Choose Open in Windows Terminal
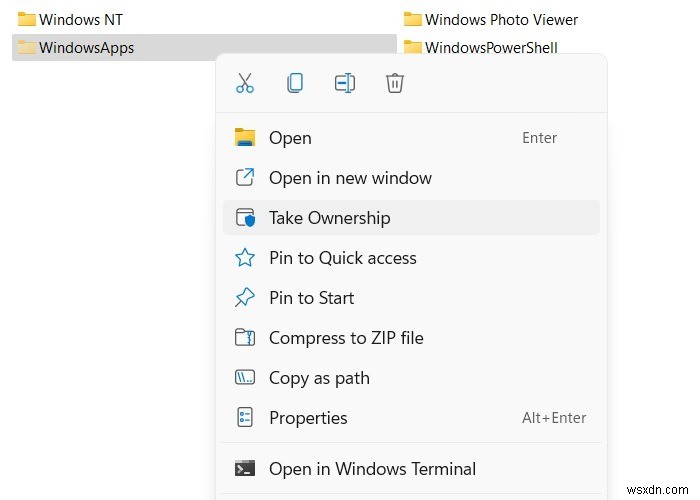Viewport: 700px width, 500px height. coord(411,469)
